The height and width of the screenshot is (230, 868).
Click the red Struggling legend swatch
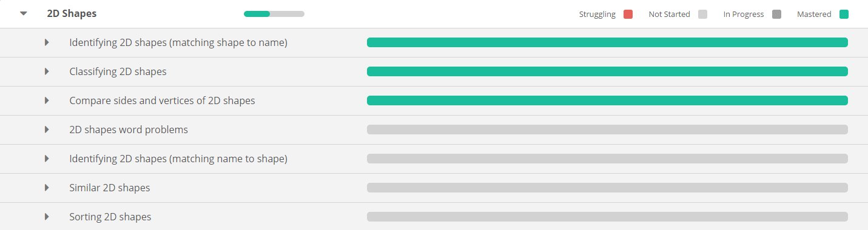[628, 14]
